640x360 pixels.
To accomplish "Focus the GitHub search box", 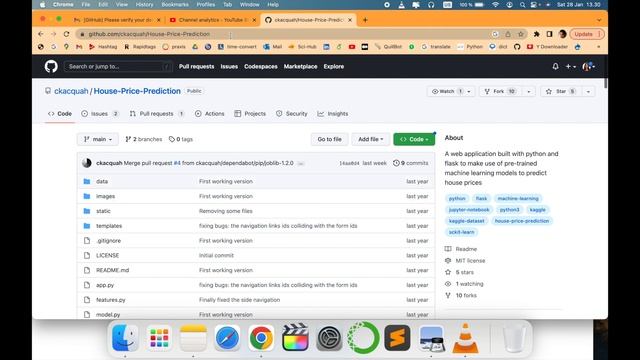I will pos(118,67).
